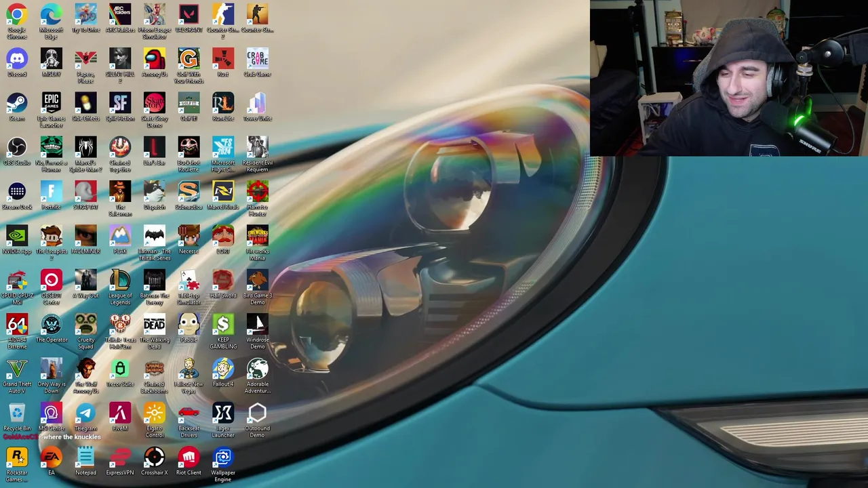Select the Jagex Launcher icon
The height and width of the screenshot is (488, 868).
pyautogui.click(x=223, y=413)
